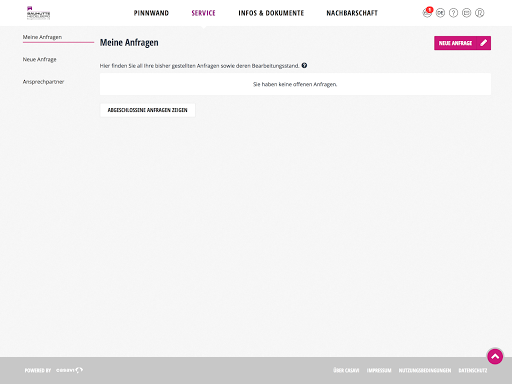
Task: Click the scroll-to-top arrow button
Action: coord(495,356)
